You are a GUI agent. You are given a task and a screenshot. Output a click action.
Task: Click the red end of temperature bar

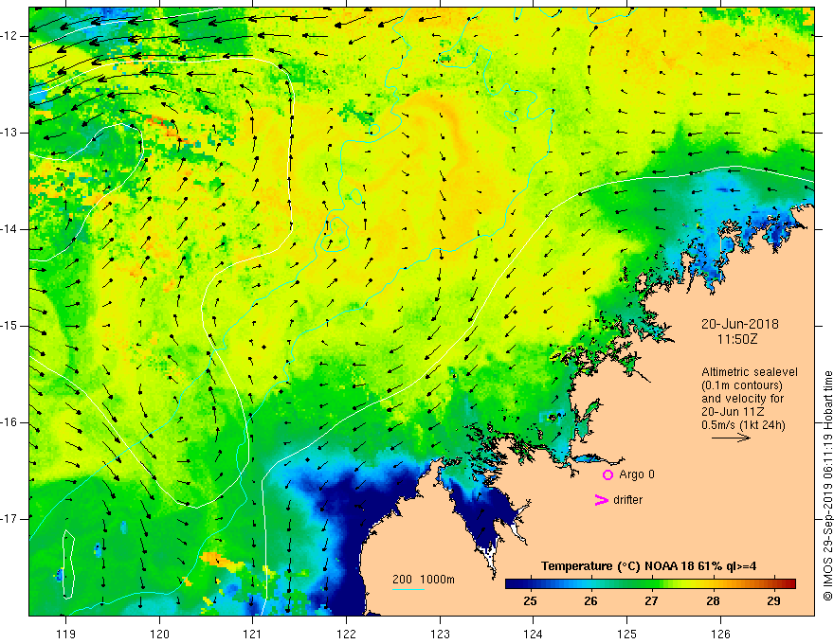tap(788, 583)
